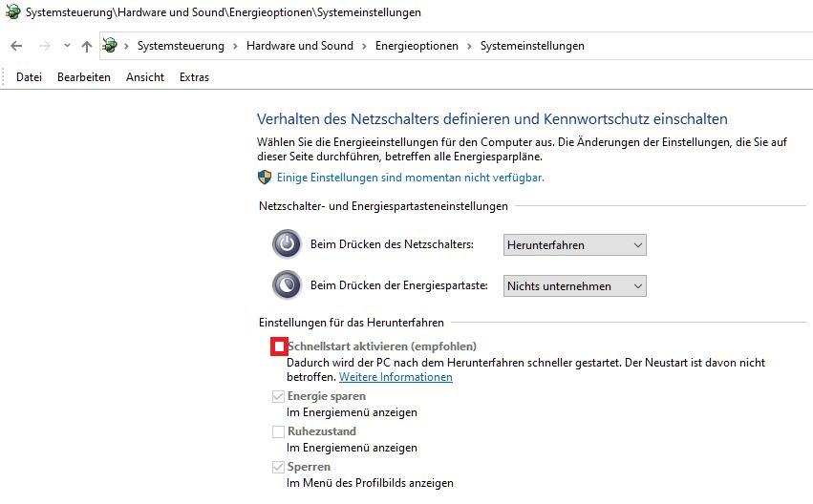813x504 pixels.
Task: Click 'Einstellungen für das Herunterfahren' section label
Action: (352, 323)
